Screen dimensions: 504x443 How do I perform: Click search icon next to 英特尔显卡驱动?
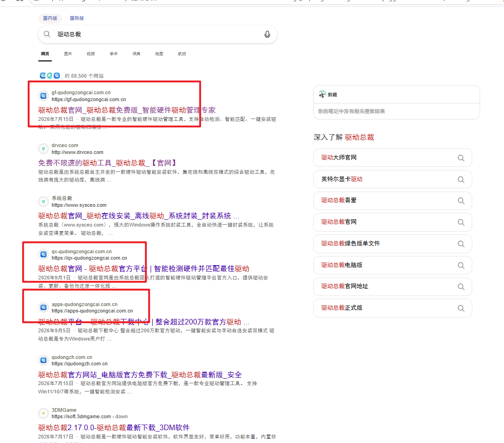tap(461, 179)
